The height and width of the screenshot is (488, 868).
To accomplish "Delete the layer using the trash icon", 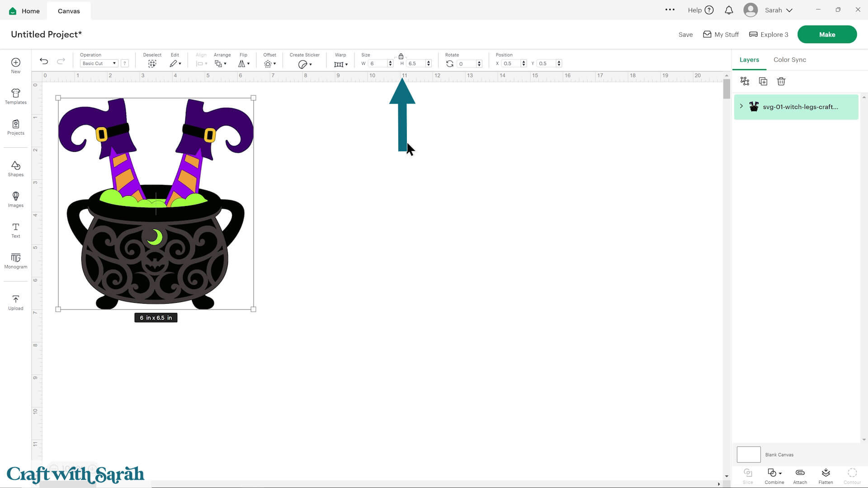I will [781, 81].
